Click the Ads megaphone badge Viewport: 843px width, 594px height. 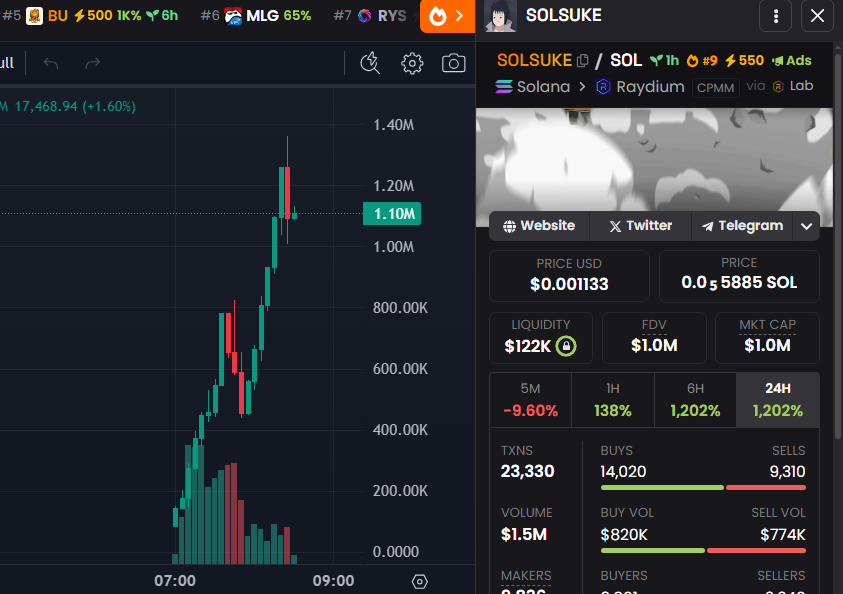click(x=791, y=61)
